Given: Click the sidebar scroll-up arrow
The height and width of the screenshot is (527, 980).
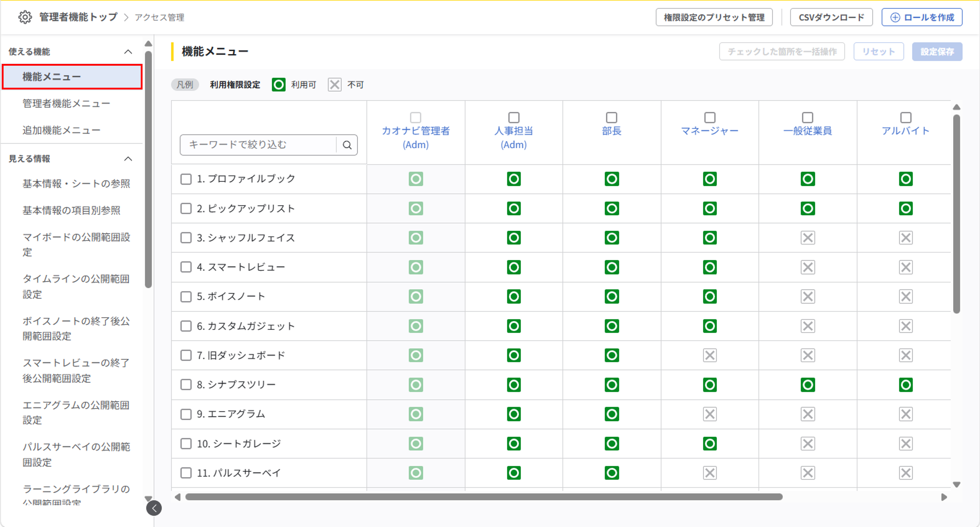Looking at the screenshot, I should click(148, 44).
